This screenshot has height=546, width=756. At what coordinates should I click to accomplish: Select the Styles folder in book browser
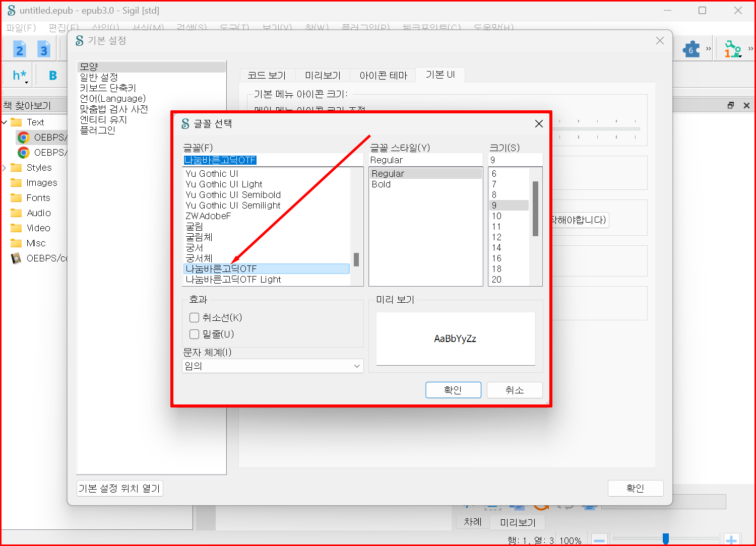coord(39,168)
